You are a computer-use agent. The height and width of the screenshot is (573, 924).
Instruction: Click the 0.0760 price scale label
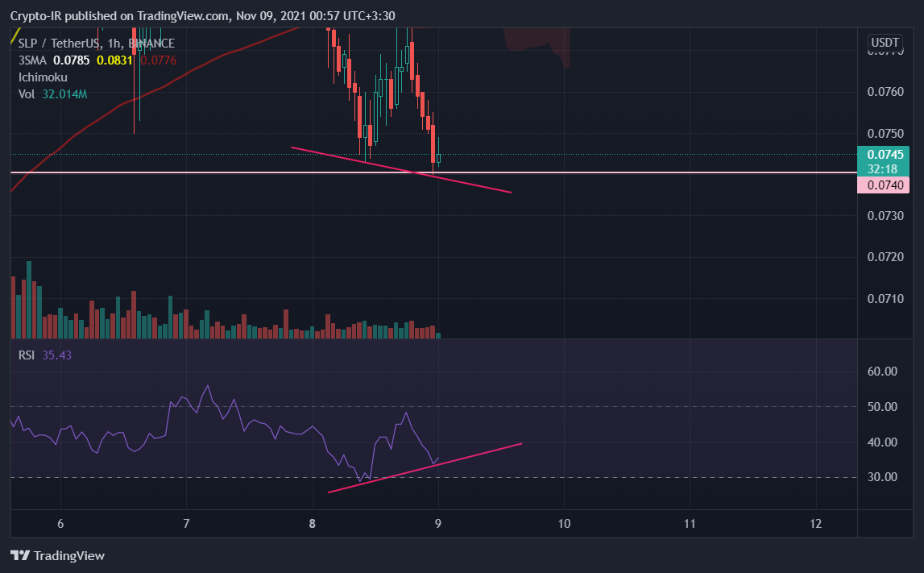885,92
